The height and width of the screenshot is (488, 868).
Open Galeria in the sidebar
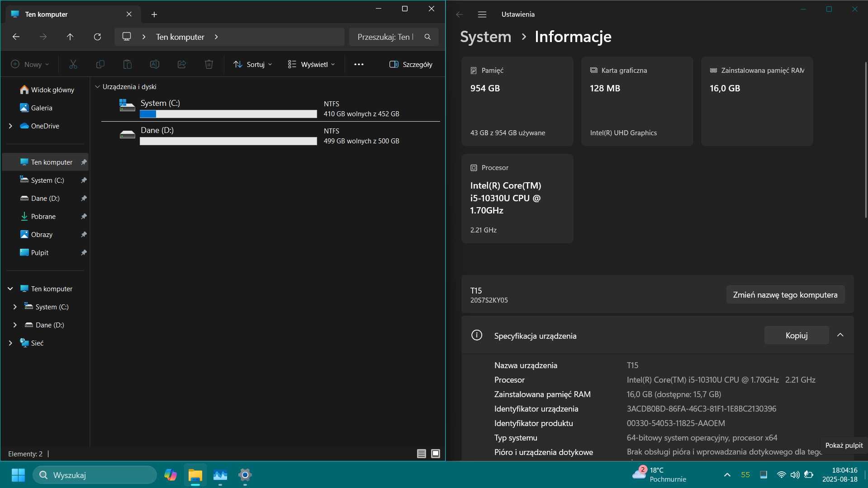point(36,108)
